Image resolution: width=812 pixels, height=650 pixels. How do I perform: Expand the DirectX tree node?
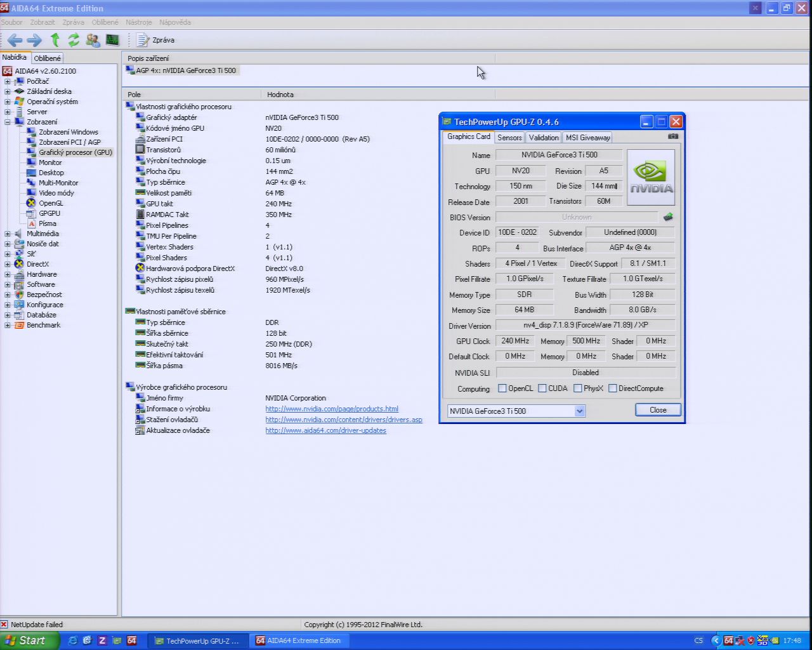pos(8,264)
